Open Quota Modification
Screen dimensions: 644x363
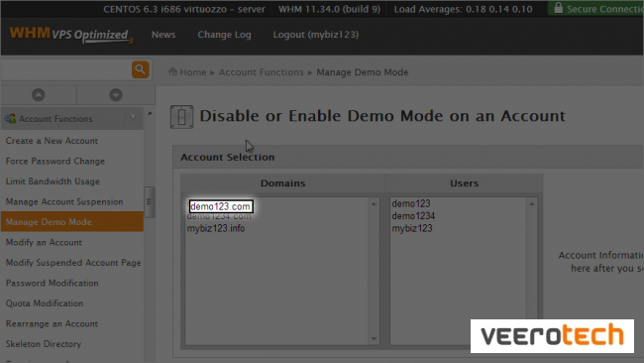(45, 303)
